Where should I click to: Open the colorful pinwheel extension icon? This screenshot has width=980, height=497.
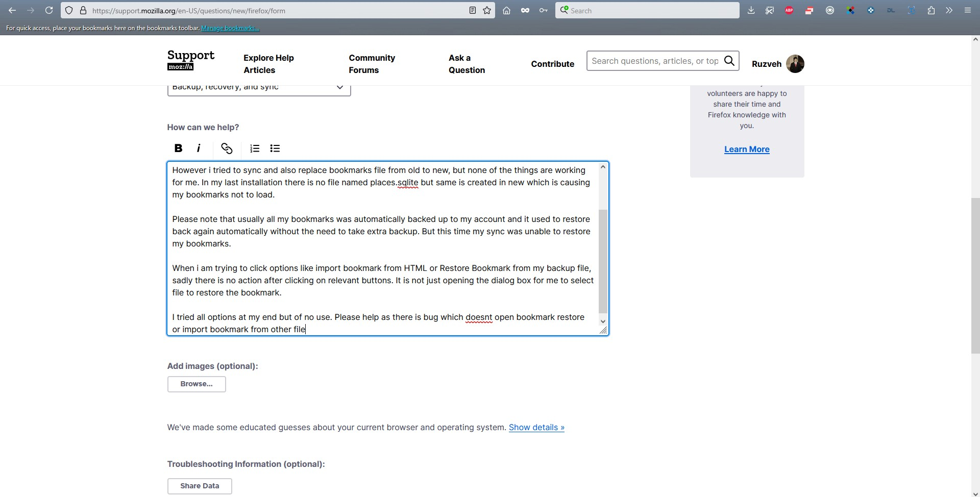pos(850,10)
